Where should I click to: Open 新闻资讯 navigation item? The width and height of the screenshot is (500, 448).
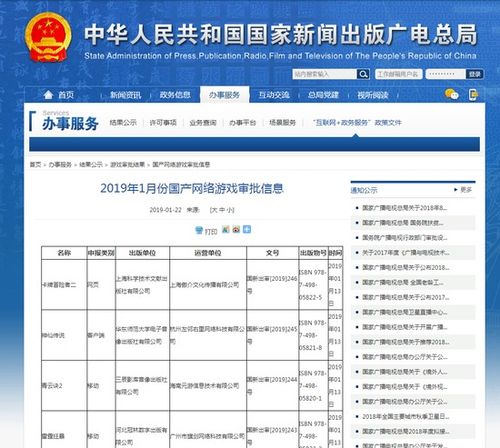click(x=126, y=95)
